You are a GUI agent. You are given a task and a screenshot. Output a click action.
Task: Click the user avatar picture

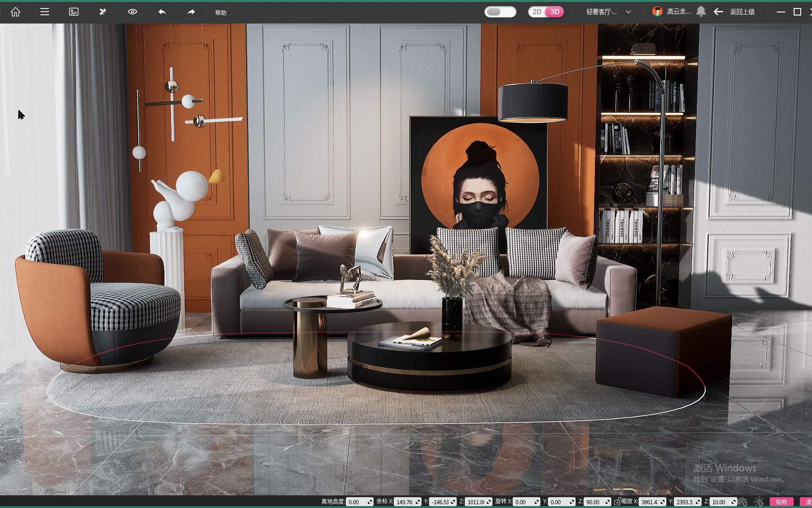point(657,12)
